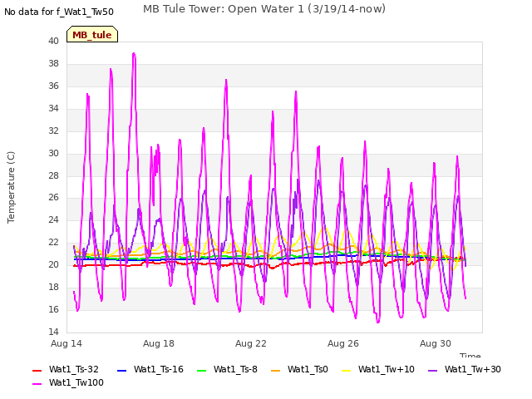Click the Aug 30 x-axis label

click(x=436, y=343)
